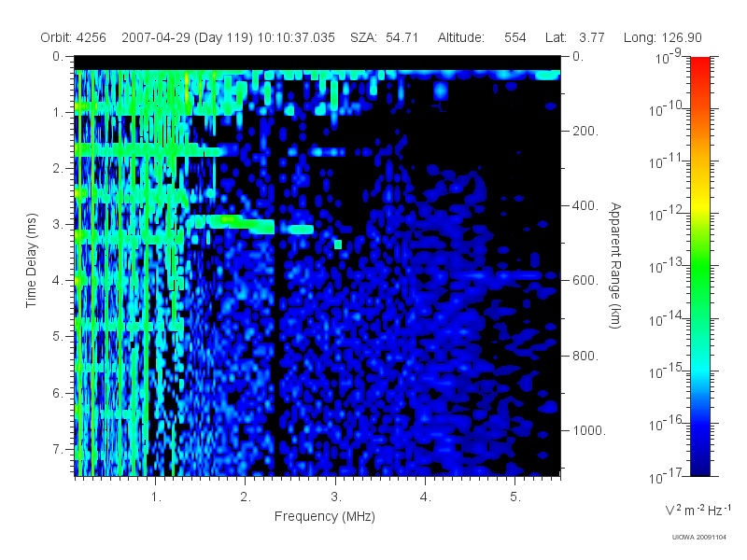Click the 200. apparent range tick label
This screenshot has width=747, height=560.
[x=585, y=131]
